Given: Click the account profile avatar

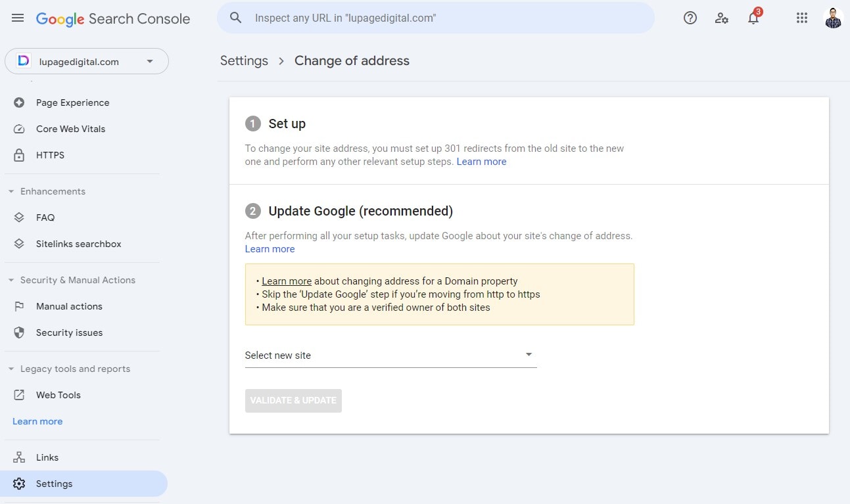Looking at the screenshot, I should [x=833, y=18].
